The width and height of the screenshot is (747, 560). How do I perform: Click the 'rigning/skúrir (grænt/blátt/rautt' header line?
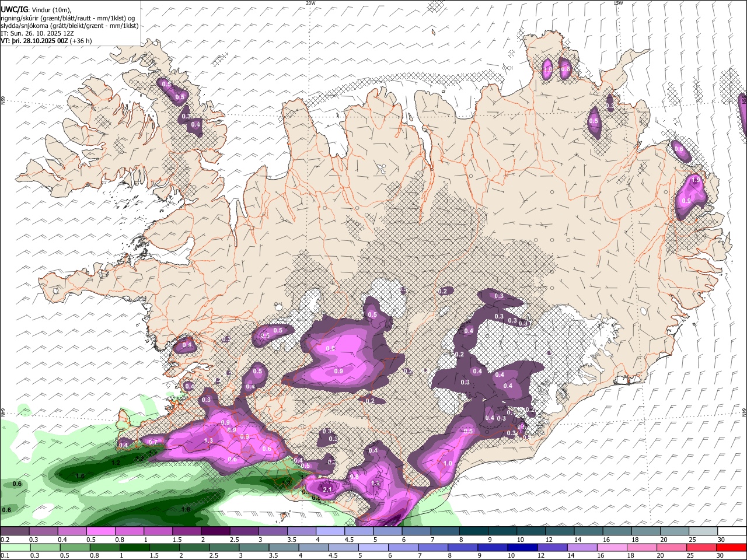(68, 17)
